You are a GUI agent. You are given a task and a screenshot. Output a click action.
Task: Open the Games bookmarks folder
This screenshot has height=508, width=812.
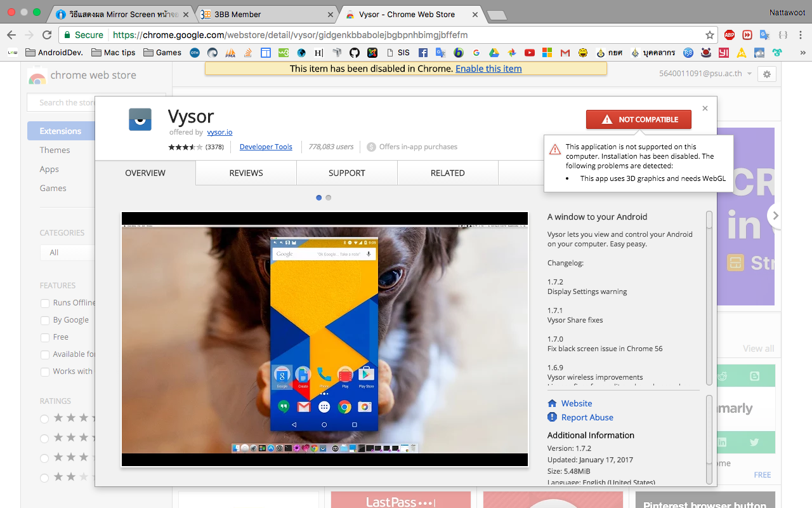pyautogui.click(x=162, y=53)
